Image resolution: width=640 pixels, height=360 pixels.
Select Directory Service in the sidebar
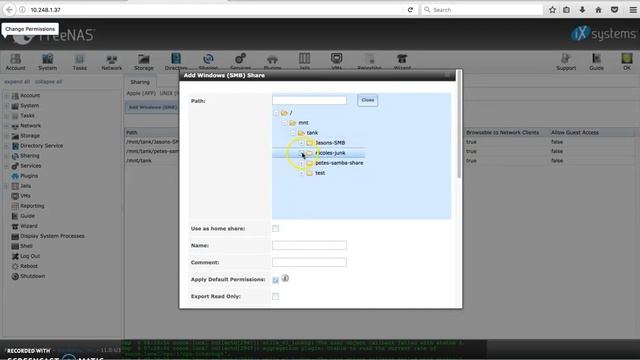pos(41,146)
